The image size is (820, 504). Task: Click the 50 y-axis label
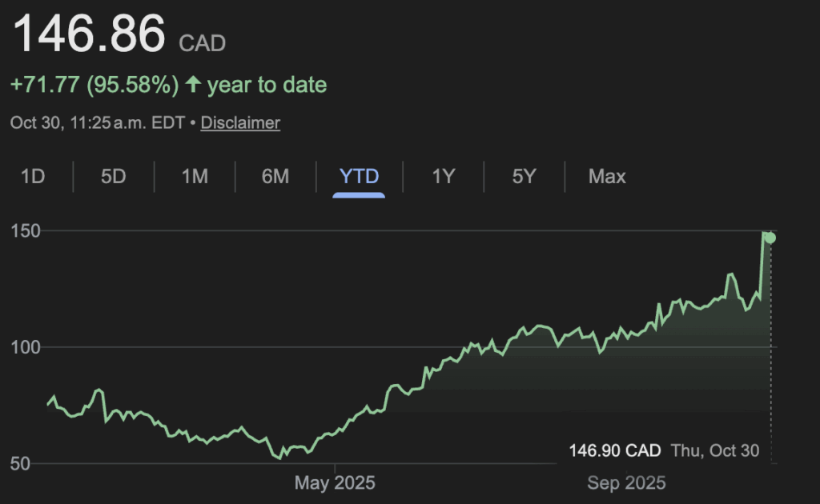20,463
